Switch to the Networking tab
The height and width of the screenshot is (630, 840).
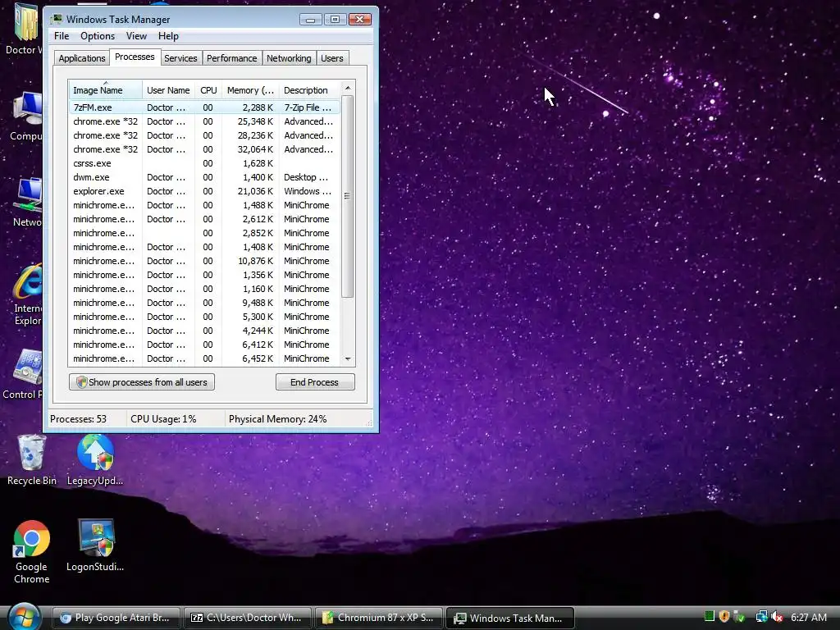[x=289, y=58]
